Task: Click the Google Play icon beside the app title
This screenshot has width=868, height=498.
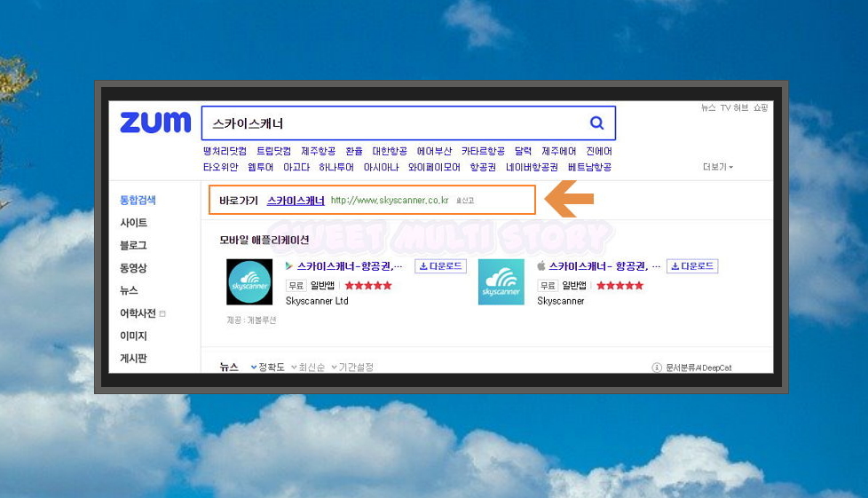Action: point(289,266)
